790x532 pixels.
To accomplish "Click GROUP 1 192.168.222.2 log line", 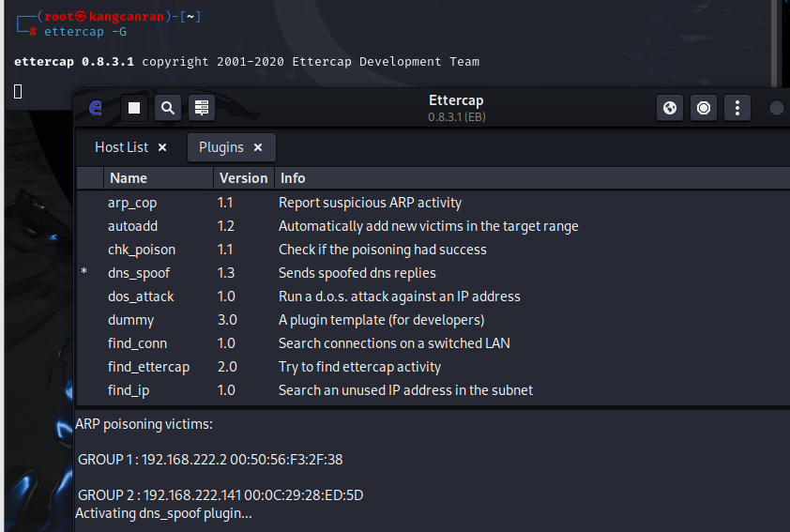I will 210,460.
